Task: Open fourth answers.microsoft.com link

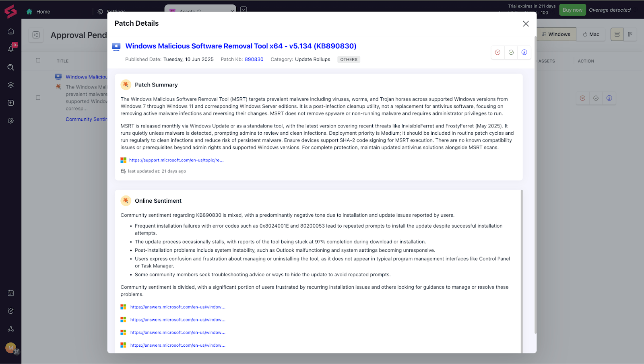Action: (178, 345)
